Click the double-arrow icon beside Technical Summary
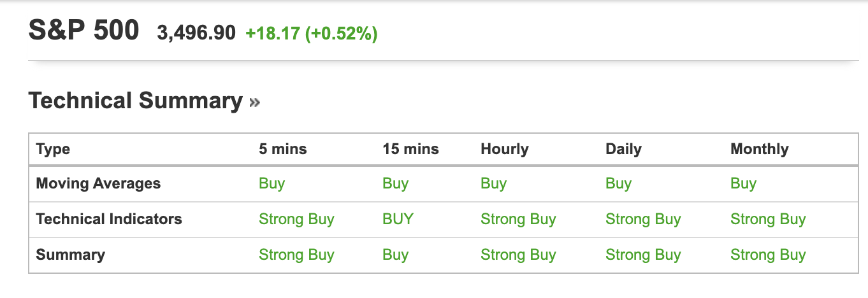The image size is (868, 298). 255,102
